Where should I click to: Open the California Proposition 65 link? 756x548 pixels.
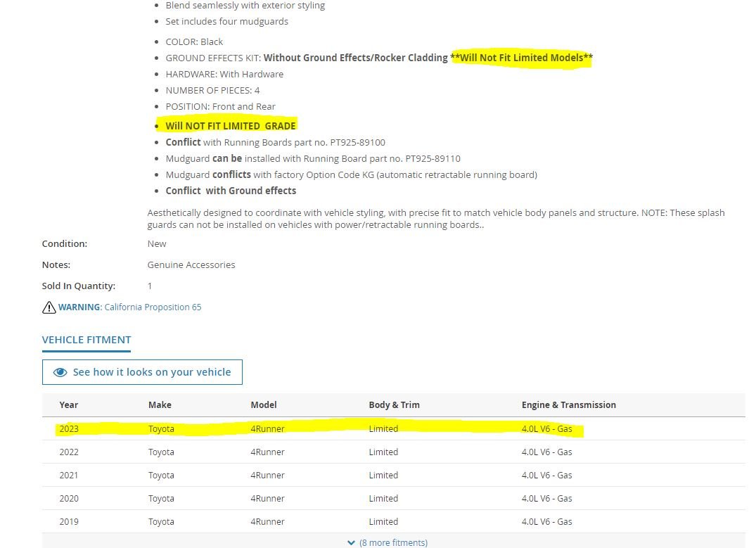coord(153,307)
